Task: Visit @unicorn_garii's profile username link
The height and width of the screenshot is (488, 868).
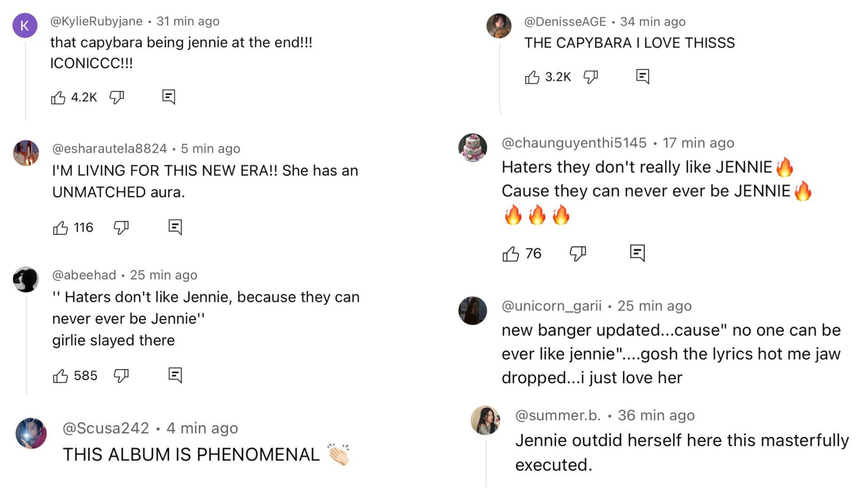Action: click(552, 306)
